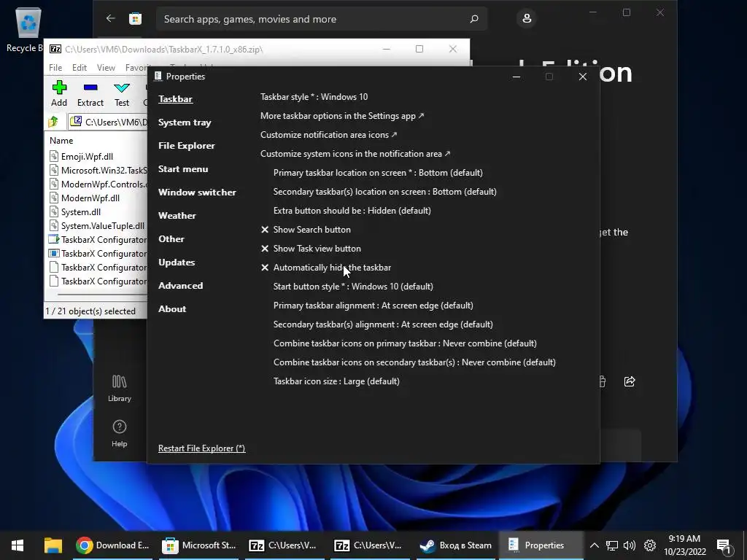
Task: Change Start button style setting
Action: click(353, 287)
